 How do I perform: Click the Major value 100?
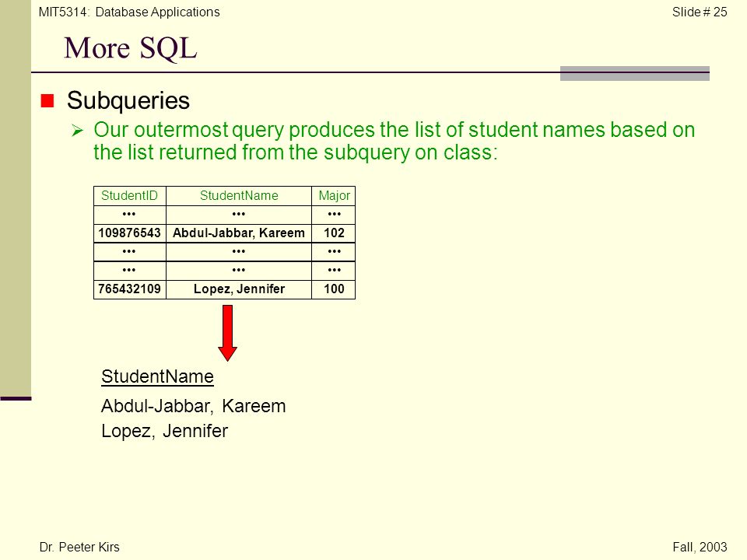click(334, 289)
